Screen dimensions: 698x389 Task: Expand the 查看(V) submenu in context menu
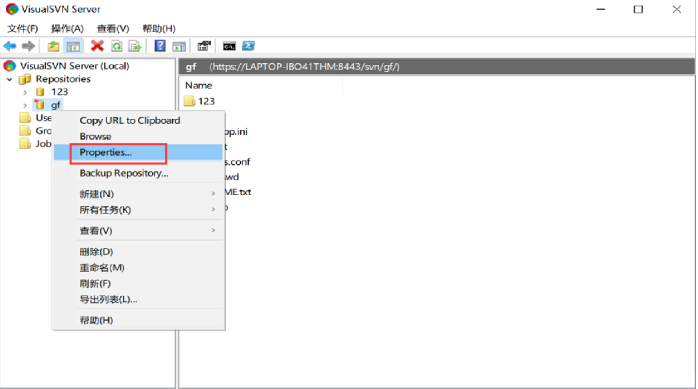point(138,231)
